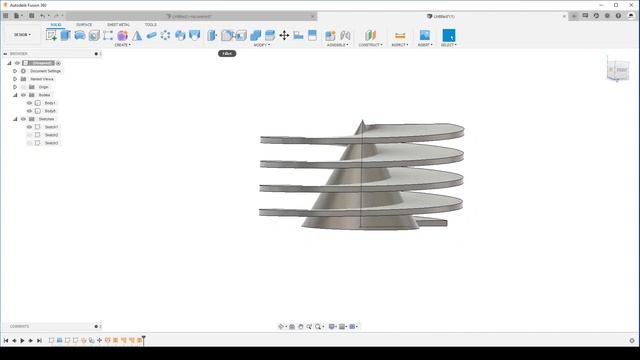The image size is (640, 360).
Task: Click the Circular Pattern tool
Action: point(165,36)
